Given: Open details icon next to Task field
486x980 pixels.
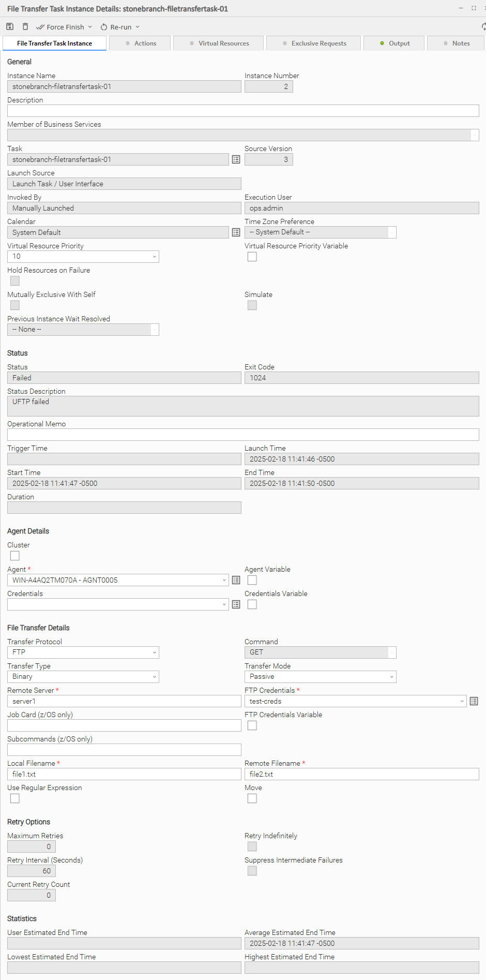Looking at the screenshot, I should pos(236,159).
